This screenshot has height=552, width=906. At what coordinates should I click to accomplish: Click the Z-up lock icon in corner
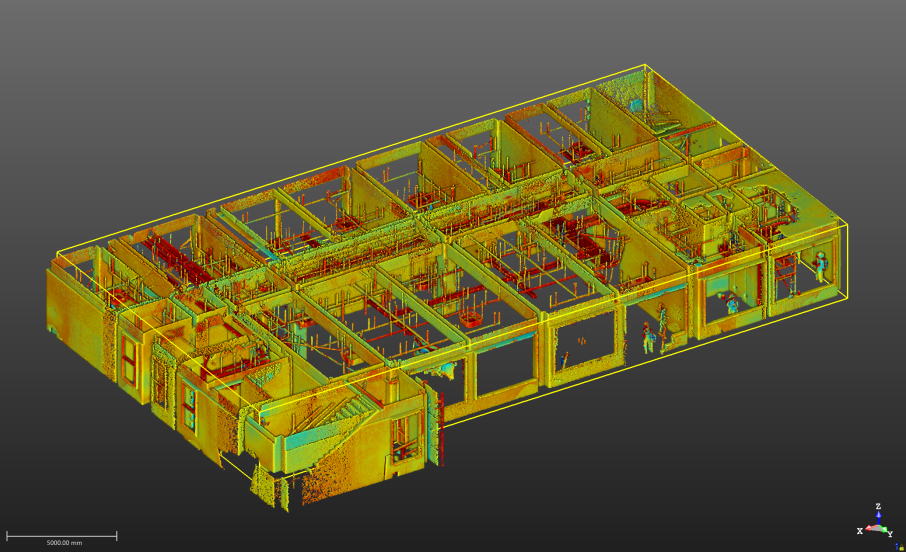point(900,546)
